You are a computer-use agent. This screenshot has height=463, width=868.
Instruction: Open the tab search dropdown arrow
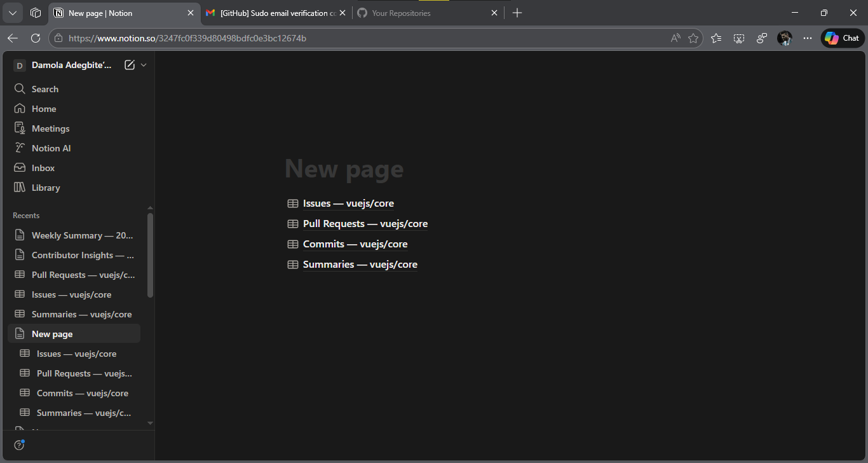[13, 13]
